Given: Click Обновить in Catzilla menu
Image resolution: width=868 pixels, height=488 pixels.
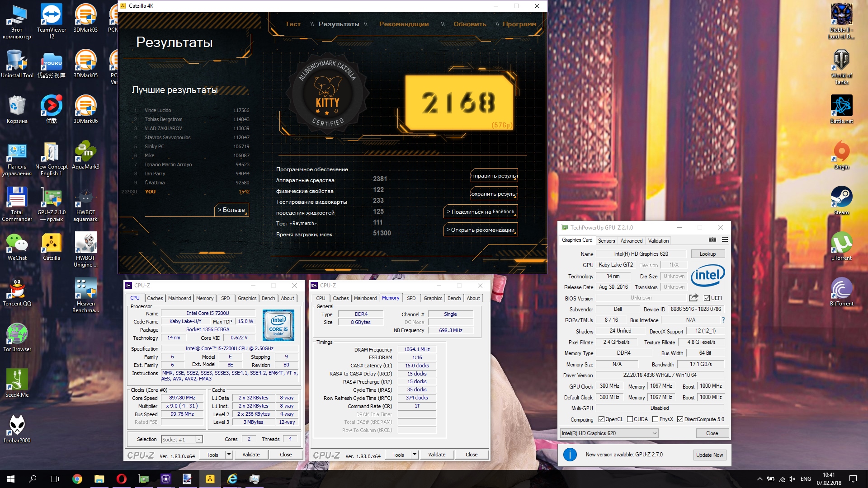Looking at the screenshot, I should 470,24.
